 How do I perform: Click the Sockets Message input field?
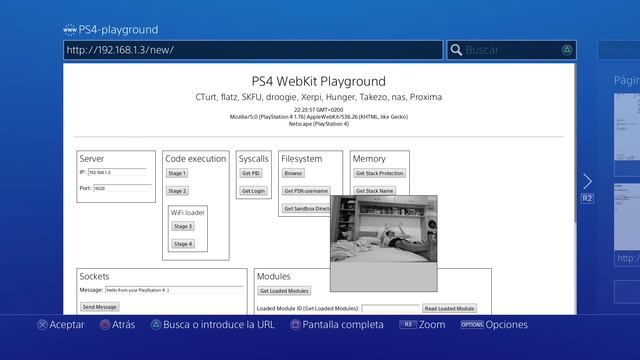(174, 290)
